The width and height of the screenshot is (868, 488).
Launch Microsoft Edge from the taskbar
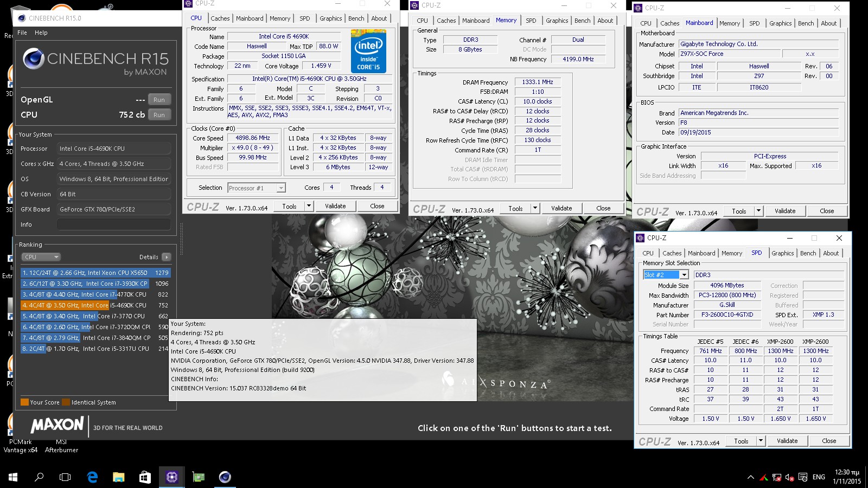tap(93, 477)
